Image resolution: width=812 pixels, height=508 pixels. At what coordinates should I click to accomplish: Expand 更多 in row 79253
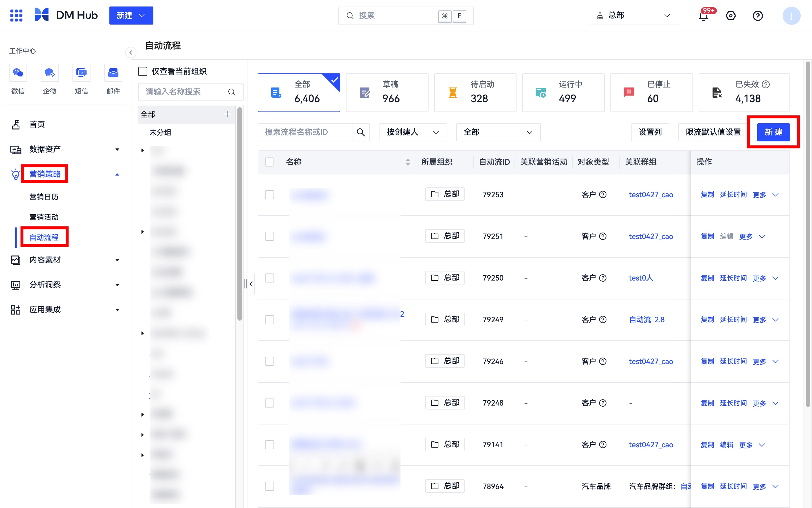click(765, 195)
